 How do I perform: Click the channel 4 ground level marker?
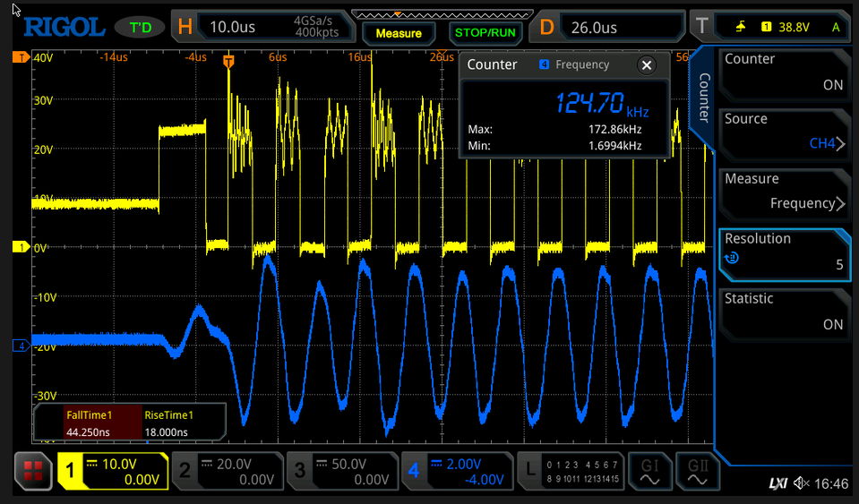coord(21,346)
